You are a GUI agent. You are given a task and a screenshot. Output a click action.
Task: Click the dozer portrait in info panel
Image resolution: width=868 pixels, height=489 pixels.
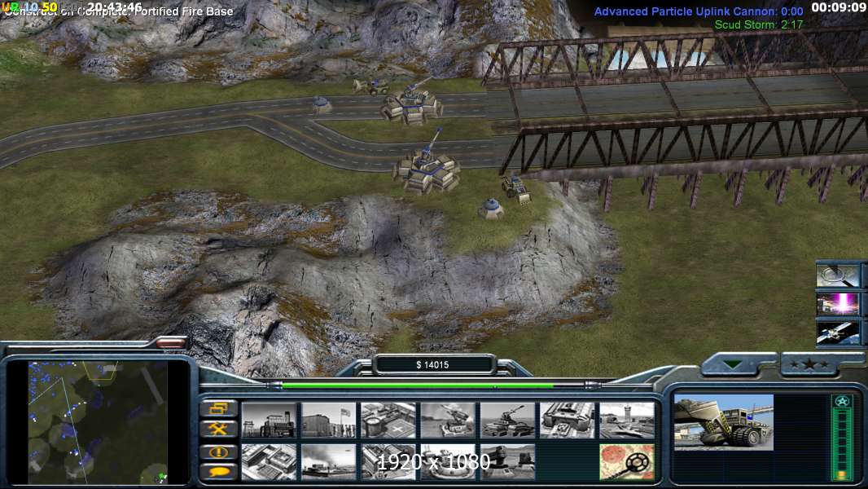(x=724, y=422)
